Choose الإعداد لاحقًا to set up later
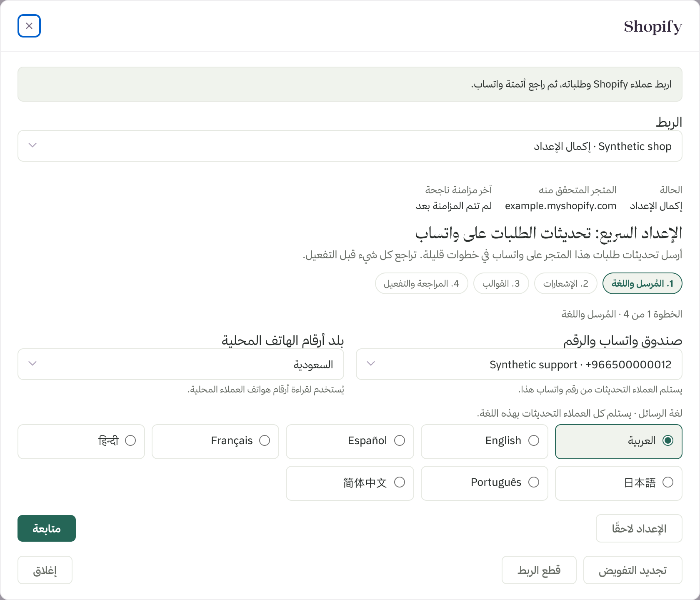Viewport: 700px width, 600px height. [639, 528]
